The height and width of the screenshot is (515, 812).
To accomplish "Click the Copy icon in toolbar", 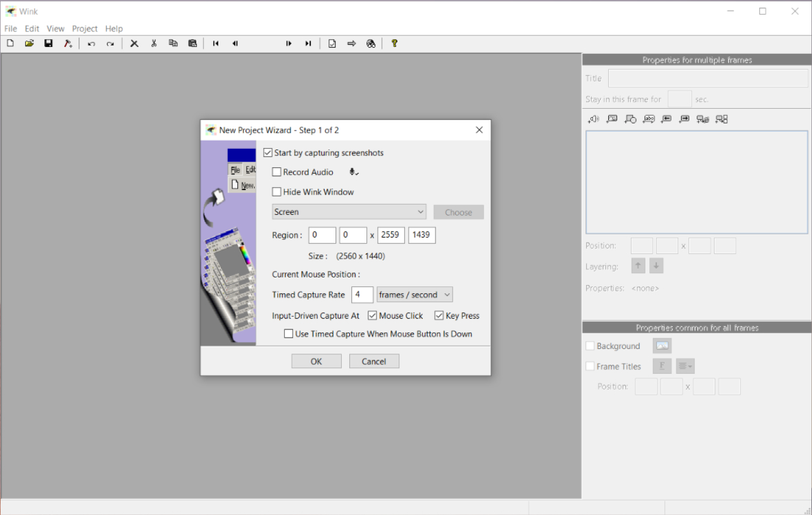I will tap(173, 43).
